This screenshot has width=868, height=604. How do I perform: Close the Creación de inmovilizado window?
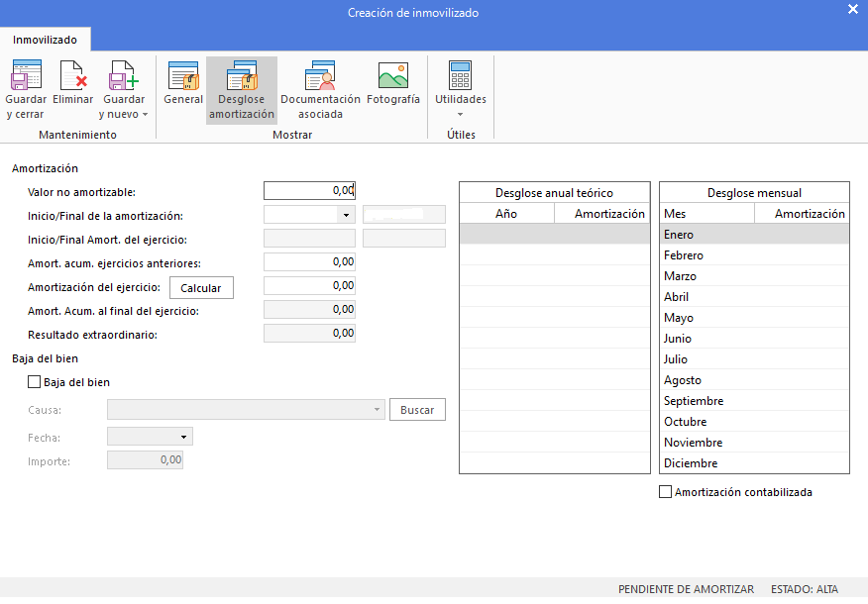click(853, 9)
